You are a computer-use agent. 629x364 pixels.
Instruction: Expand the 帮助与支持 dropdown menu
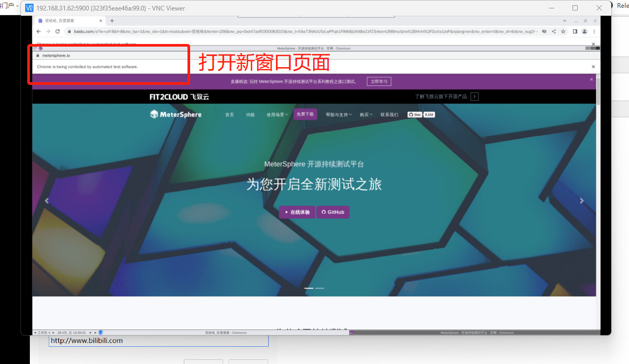[339, 115]
